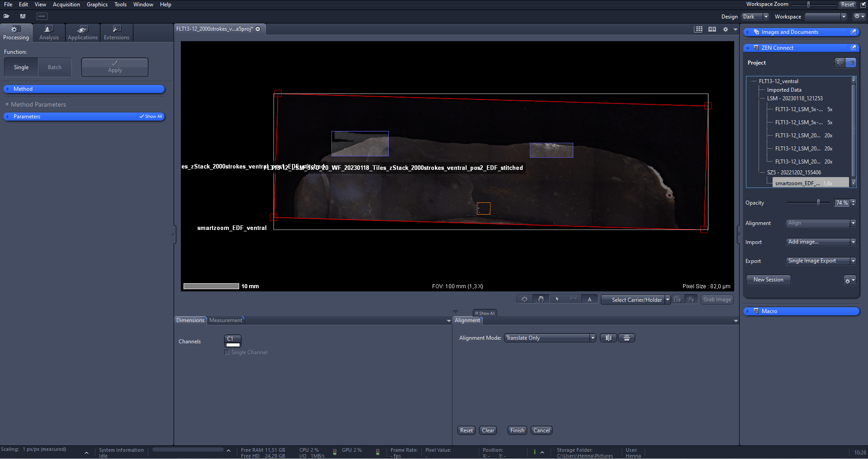Click the Opacity 74% stepper arrows
Screen dimensions: 868x459
click(853, 203)
